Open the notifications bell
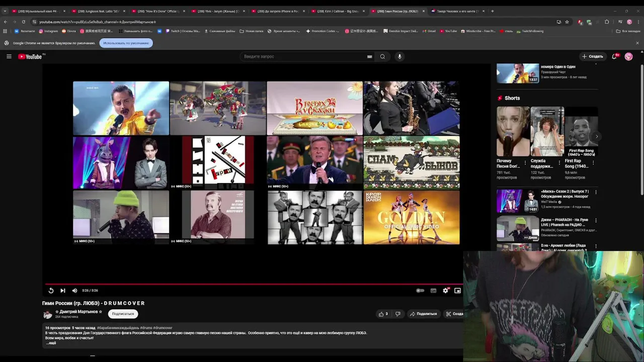Image resolution: width=644 pixels, height=362 pixels. click(x=614, y=56)
